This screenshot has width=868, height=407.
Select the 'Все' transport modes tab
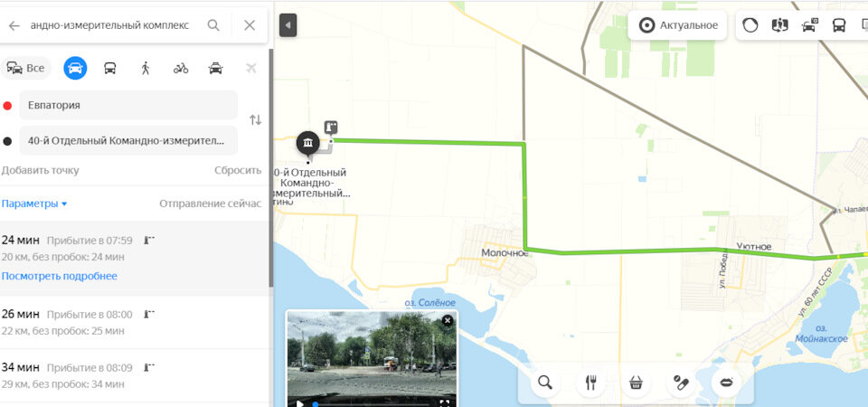pyautogui.click(x=26, y=69)
